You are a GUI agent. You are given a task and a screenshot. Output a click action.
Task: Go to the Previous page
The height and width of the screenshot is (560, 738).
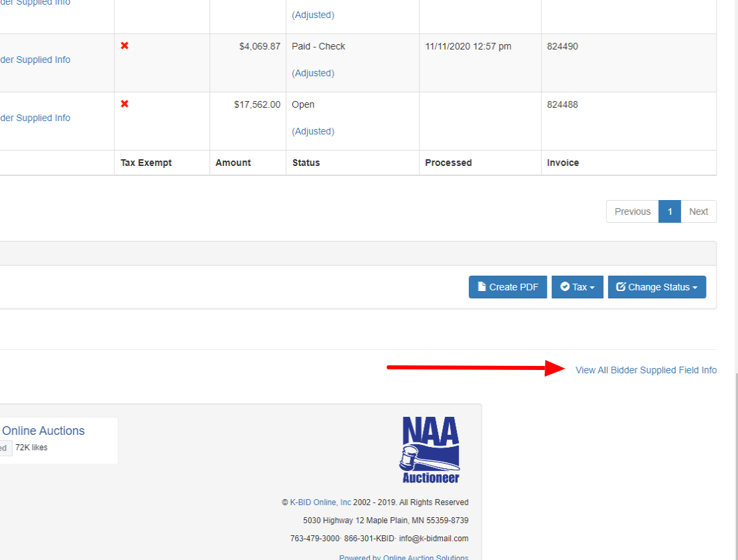click(632, 211)
